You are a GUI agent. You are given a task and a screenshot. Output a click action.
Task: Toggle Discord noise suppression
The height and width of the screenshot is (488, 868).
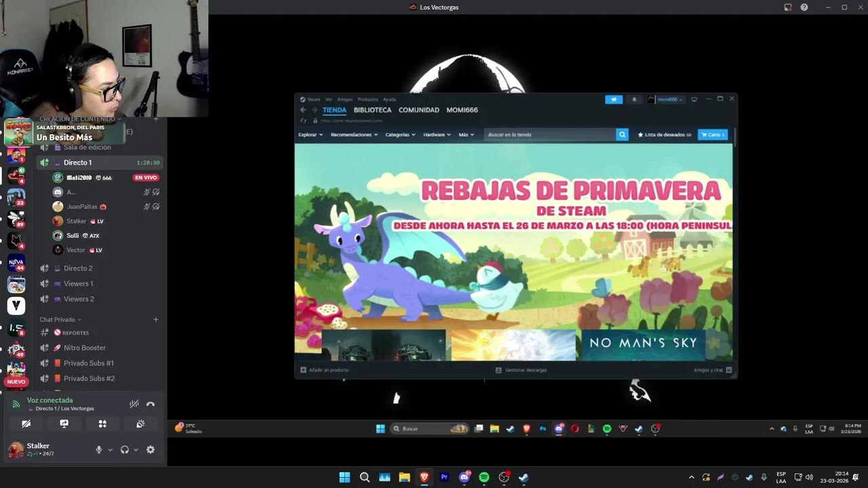[x=134, y=404]
